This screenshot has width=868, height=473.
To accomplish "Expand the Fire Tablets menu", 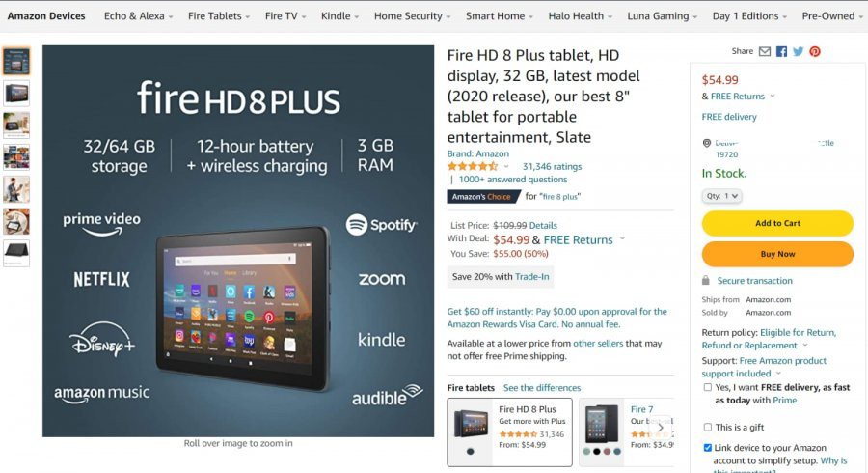I will pyautogui.click(x=219, y=16).
